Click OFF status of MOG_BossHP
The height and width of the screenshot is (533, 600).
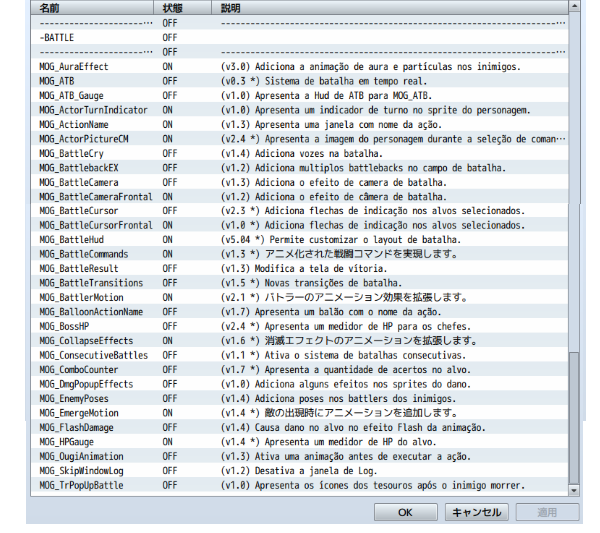coord(170,326)
